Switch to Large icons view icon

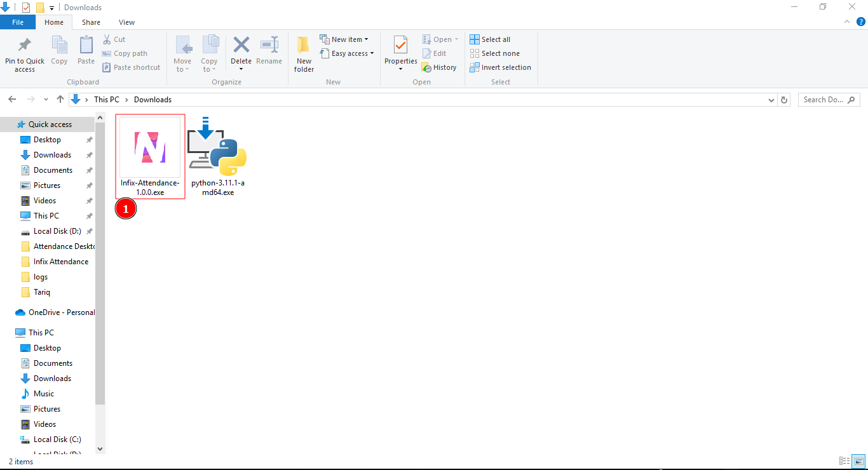858,461
